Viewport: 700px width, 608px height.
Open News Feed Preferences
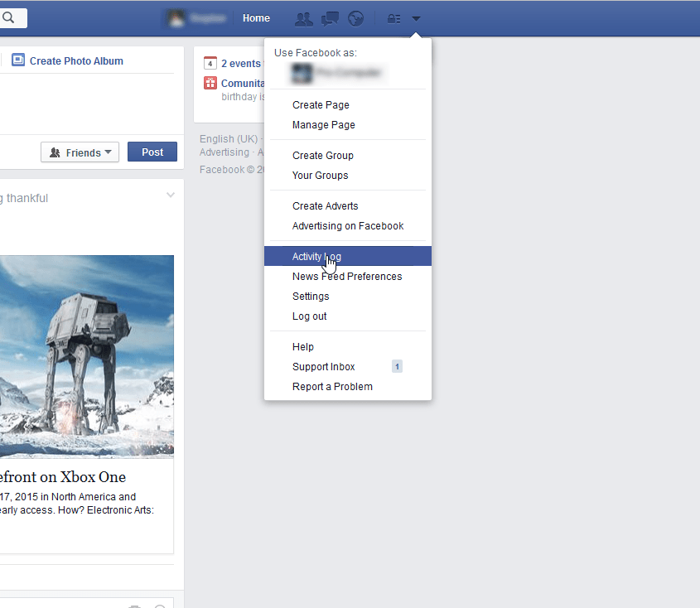coord(347,277)
